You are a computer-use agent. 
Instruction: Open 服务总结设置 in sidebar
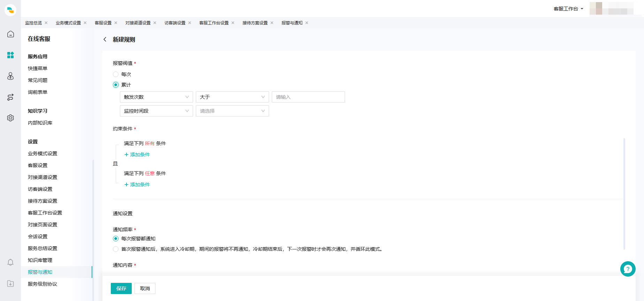[x=43, y=248]
